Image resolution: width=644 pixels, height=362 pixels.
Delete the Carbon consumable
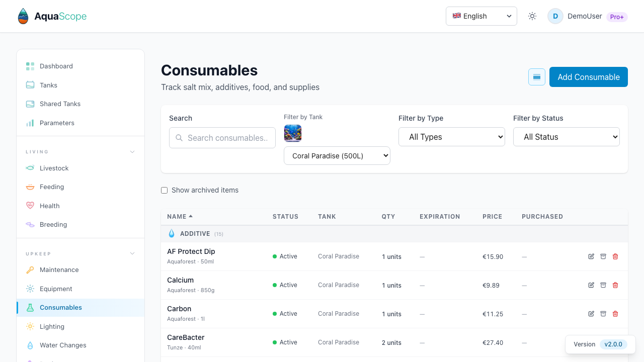615,314
